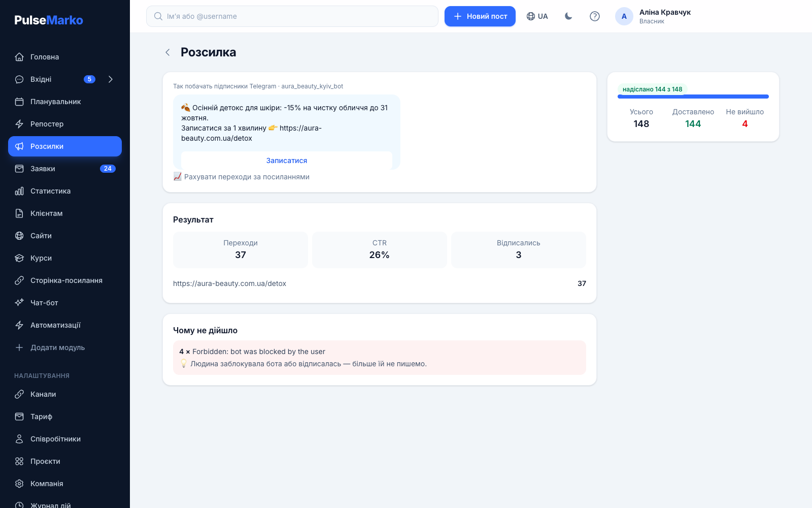Open language selector UA
Image resolution: width=812 pixels, height=508 pixels.
click(x=537, y=16)
